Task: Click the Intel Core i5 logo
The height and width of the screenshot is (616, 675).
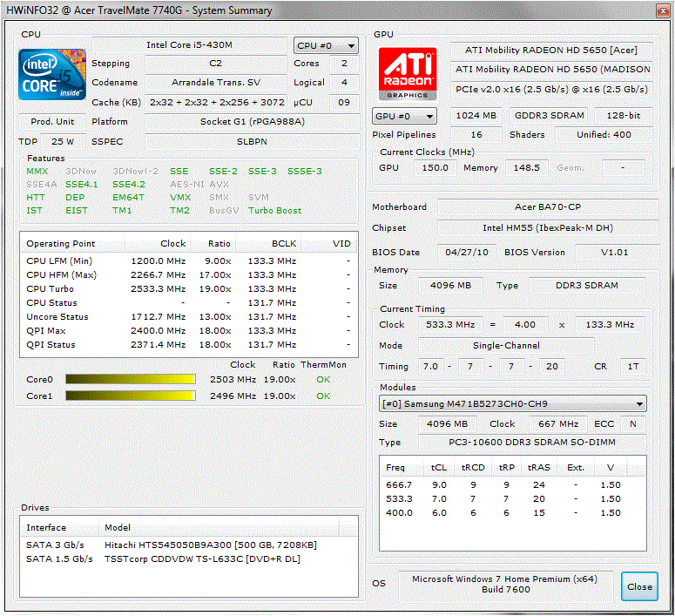Action: (52, 75)
